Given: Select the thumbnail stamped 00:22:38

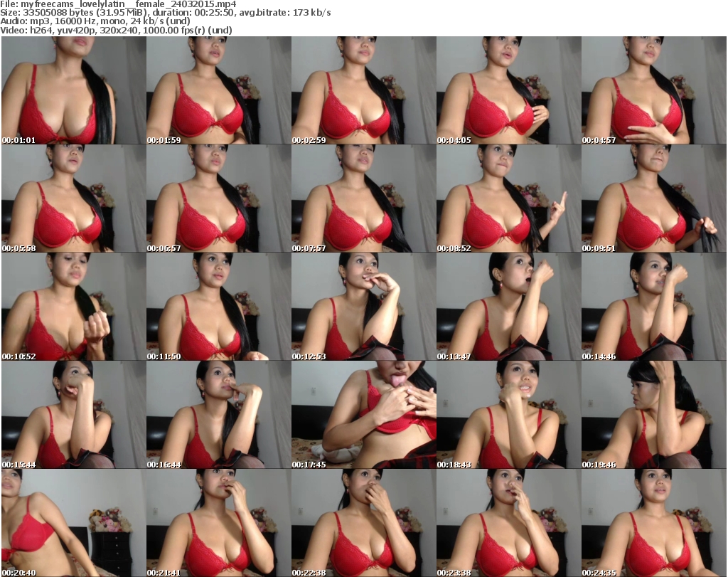Looking at the screenshot, I should click(363, 523).
